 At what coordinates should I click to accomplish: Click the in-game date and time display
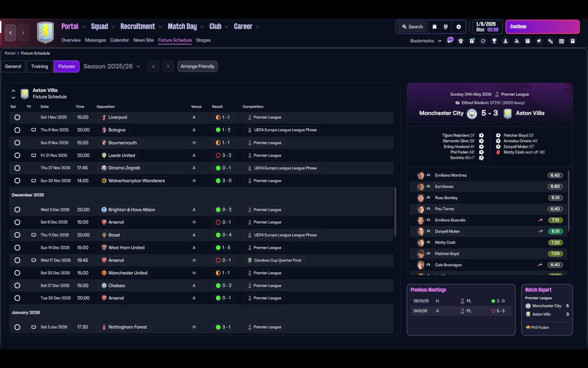pyautogui.click(x=487, y=27)
